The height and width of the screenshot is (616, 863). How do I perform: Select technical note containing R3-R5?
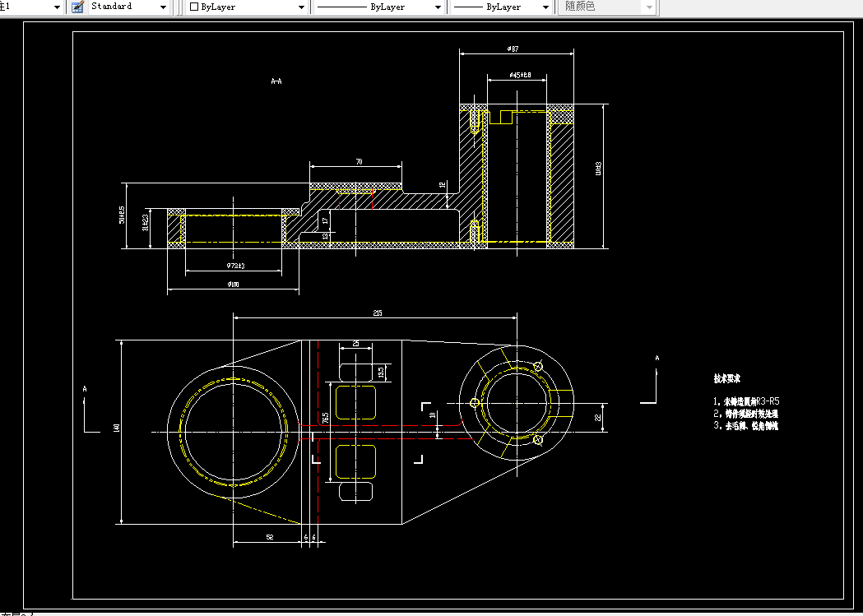(746, 401)
